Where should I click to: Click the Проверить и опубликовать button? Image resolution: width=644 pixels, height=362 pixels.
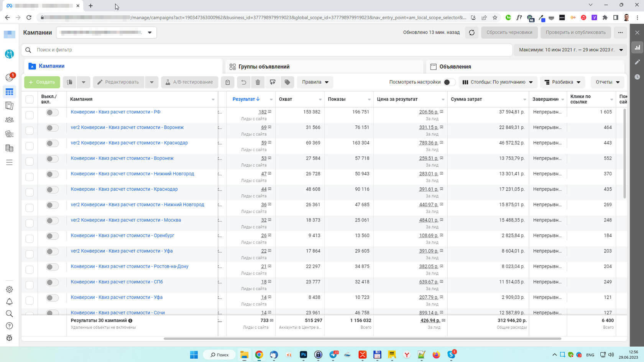tap(575, 33)
